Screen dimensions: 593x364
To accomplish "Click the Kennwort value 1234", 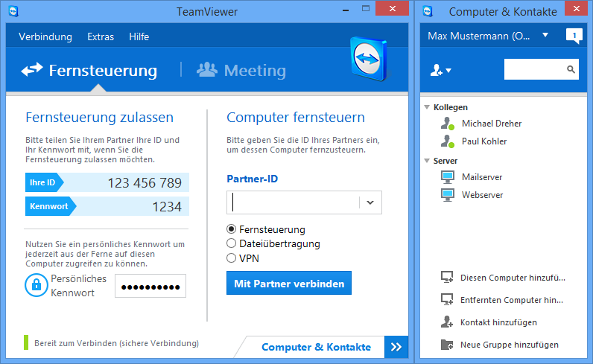I will point(167,206).
